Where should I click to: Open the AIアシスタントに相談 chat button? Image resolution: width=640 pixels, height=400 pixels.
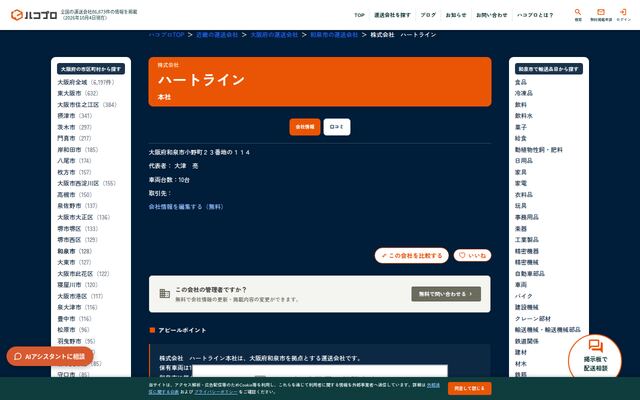50,356
